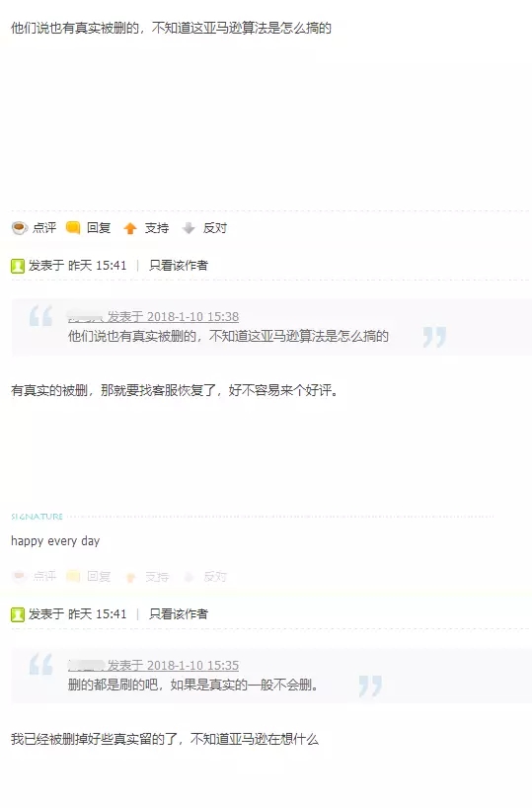
Task: Click blurred username in the 15:38 quote
Action: point(87,316)
